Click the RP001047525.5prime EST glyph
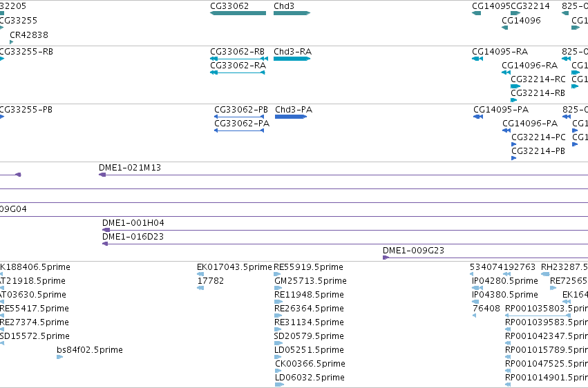The height and width of the screenshot is (388, 588). pos(508,371)
